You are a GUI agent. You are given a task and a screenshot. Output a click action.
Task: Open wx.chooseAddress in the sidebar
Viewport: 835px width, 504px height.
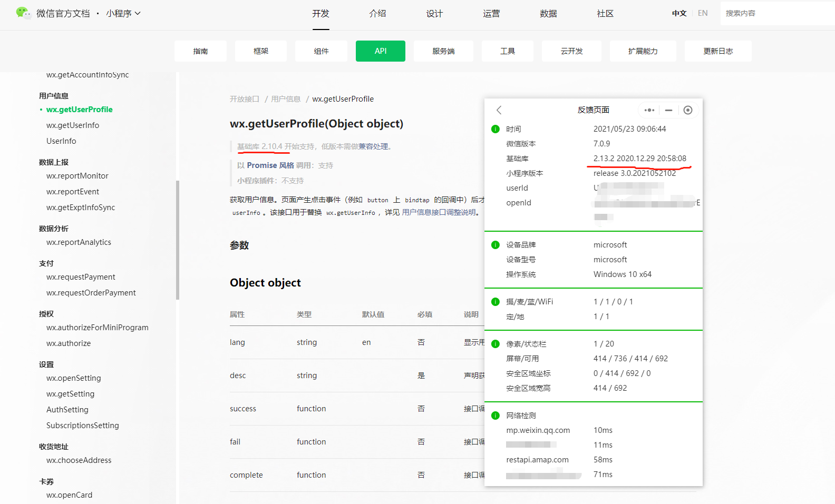coord(79,460)
